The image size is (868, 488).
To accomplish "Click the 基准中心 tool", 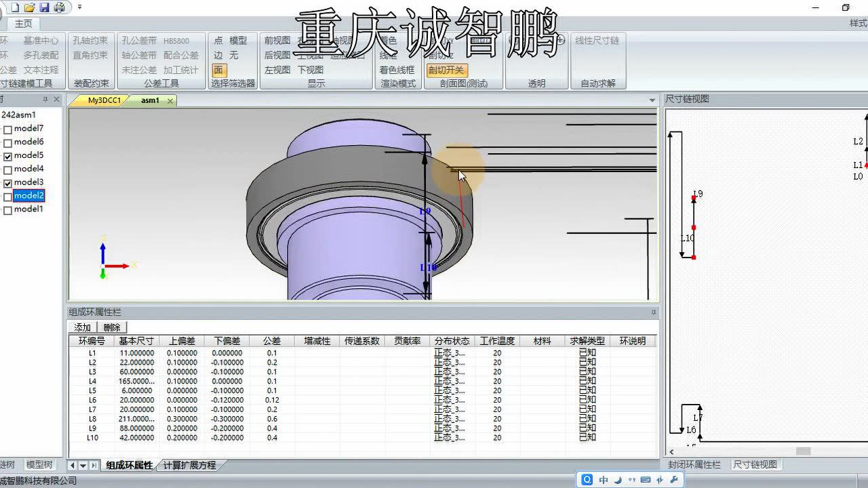I will [41, 41].
